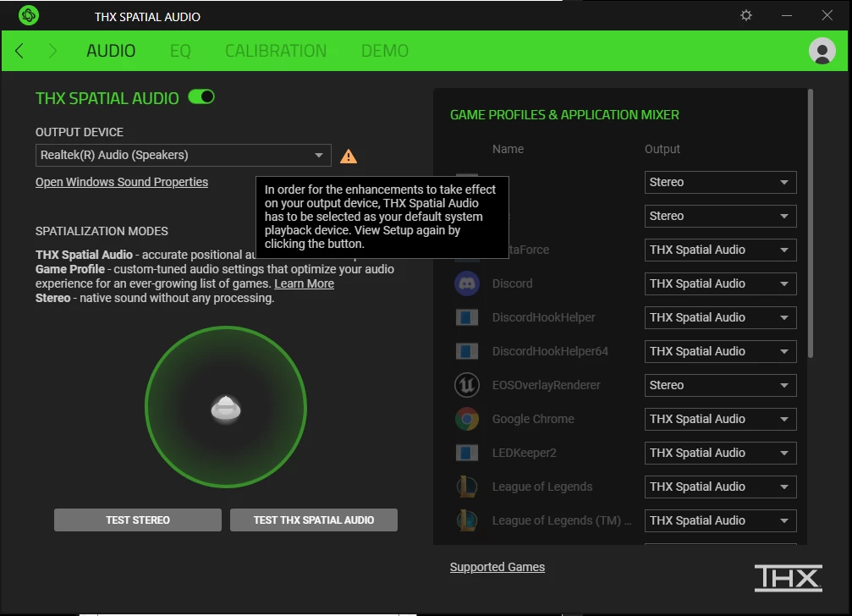Click the Razer logo icon in title bar
Image resolution: width=852 pixels, height=616 pixels.
click(x=28, y=15)
